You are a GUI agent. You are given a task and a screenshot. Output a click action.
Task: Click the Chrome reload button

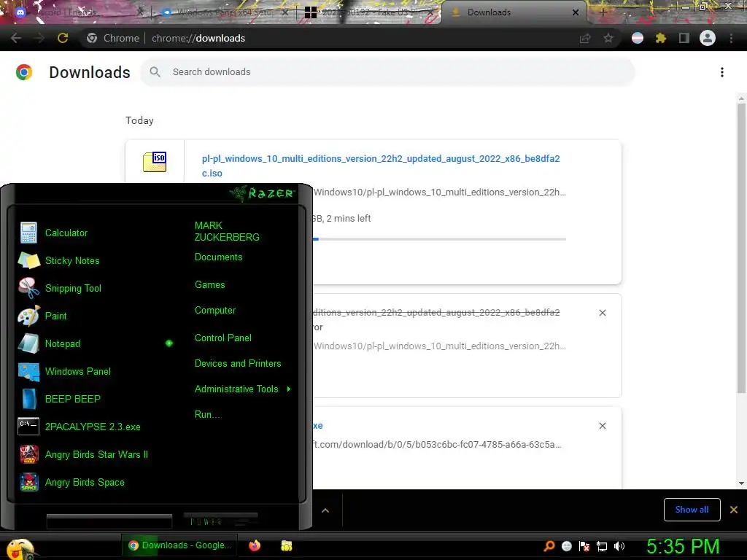[x=63, y=38]
